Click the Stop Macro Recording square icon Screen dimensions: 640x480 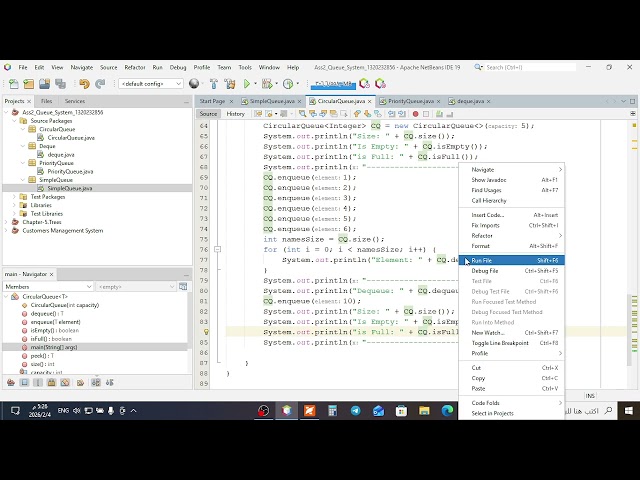coord(426,114)
